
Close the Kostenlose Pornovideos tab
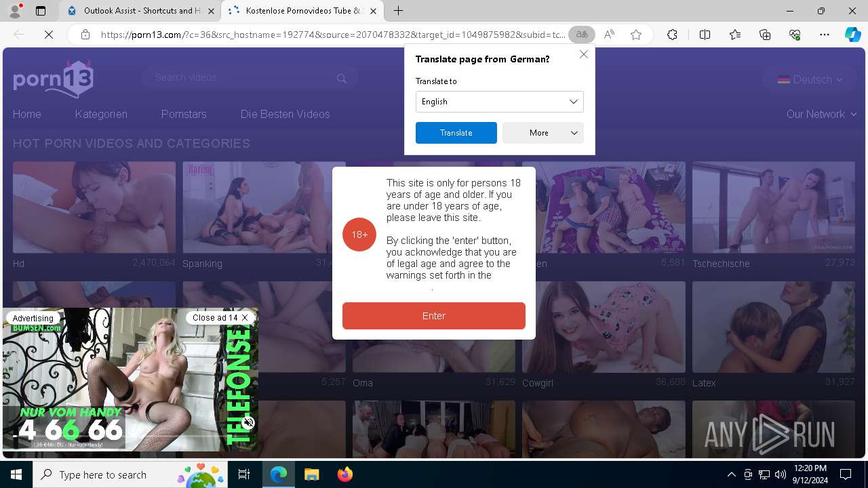click(373, 11)
